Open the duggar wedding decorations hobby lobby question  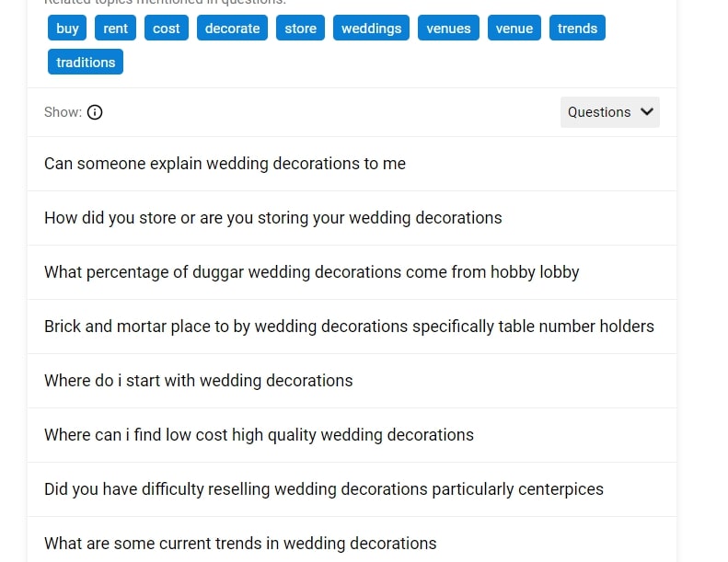pyautogui.click(x=352, y=272)
